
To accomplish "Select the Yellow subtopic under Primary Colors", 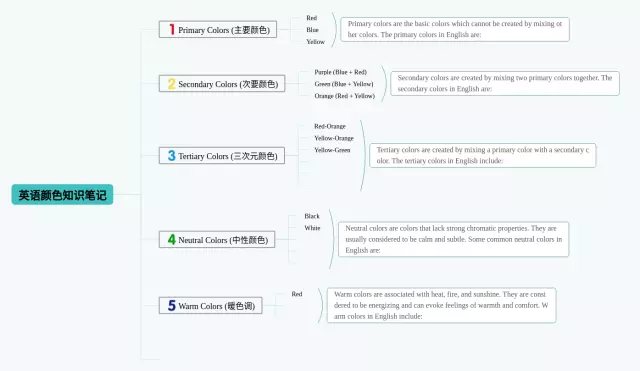I will (x=316, y=42).
